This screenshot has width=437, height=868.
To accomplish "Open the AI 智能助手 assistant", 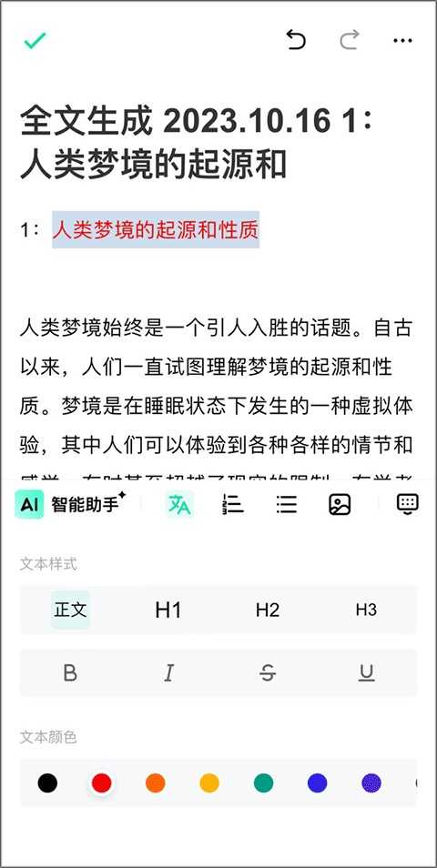I will click(x=70, y=504).
